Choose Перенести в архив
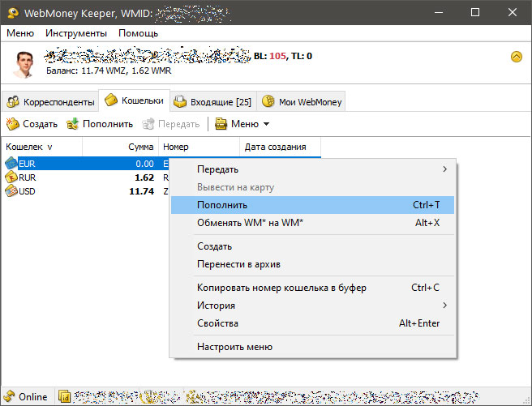This screenshot has height=406, width=532. [312, 264]
